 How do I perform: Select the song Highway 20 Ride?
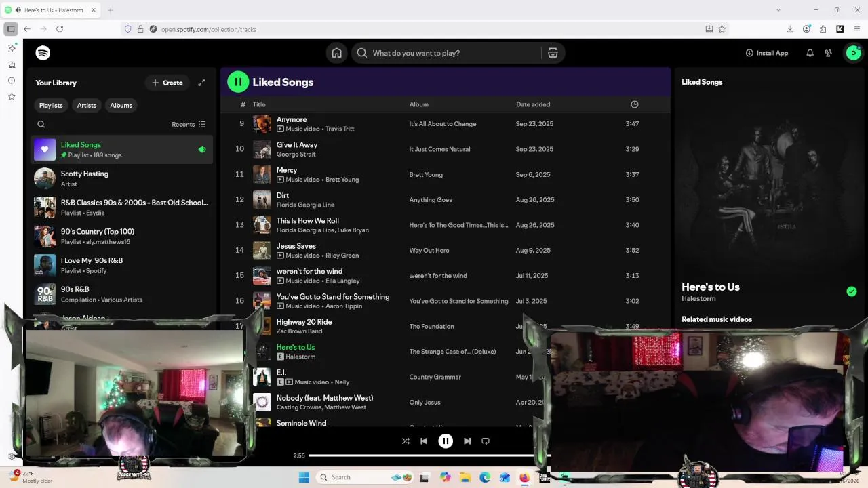tap(304, 322)
